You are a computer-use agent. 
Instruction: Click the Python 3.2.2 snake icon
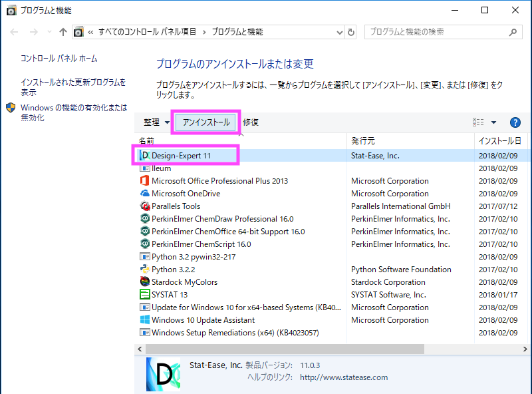(x=145, y=269)
